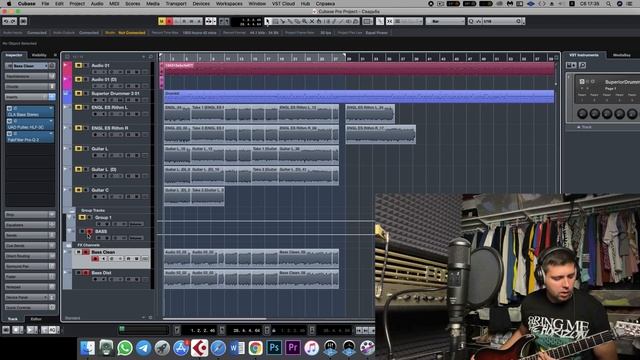Viewport: 640px width, 360px height.
Task: Select the Object Selection arrow tool
Action: coord(268,21)
